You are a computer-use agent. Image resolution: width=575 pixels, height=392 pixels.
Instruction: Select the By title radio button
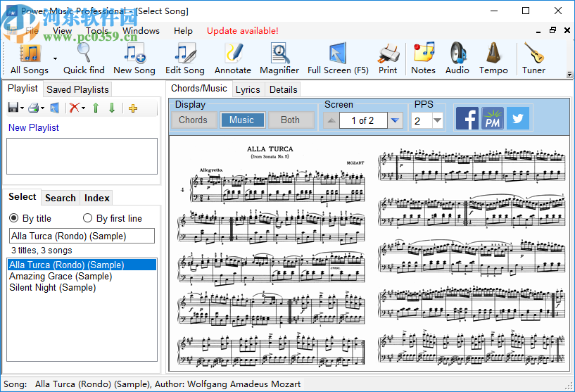click(13, 218)
